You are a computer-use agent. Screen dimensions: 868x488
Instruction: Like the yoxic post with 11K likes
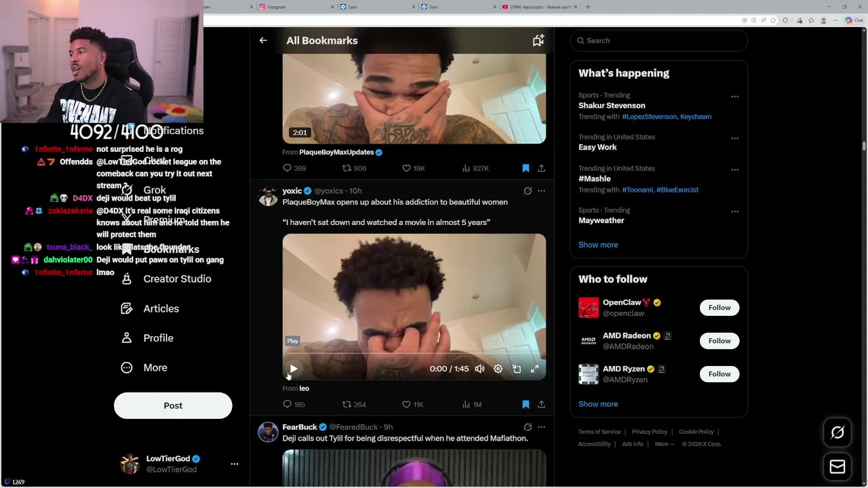tap(412, 404)
